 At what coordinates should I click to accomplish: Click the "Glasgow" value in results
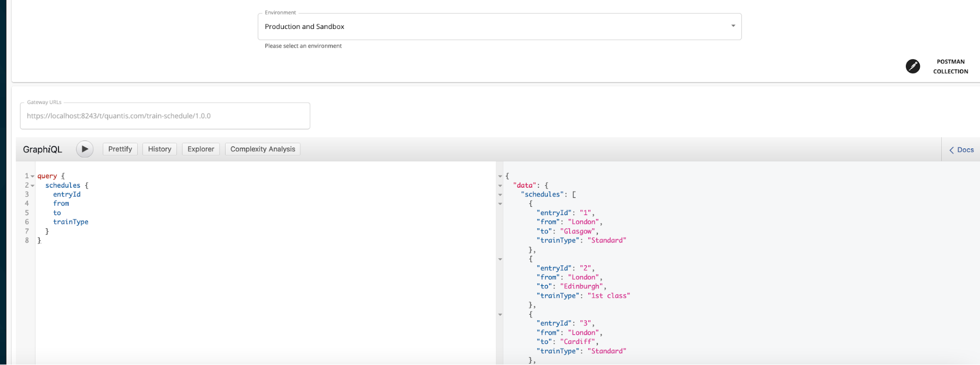click(x=578, y=231)
